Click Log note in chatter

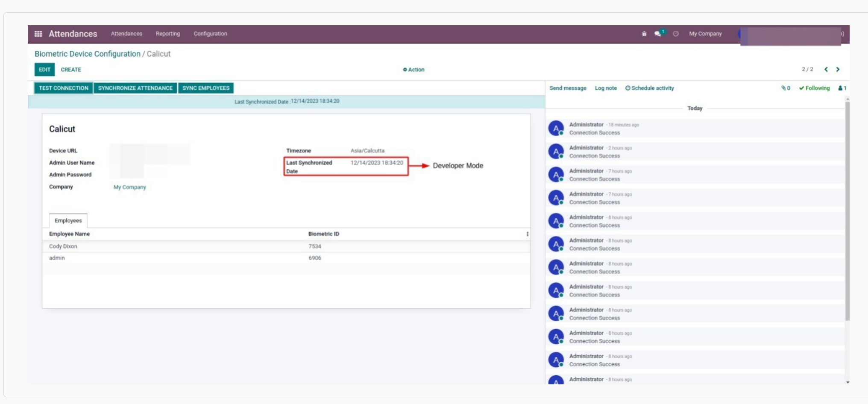click(x=606, y=88)
